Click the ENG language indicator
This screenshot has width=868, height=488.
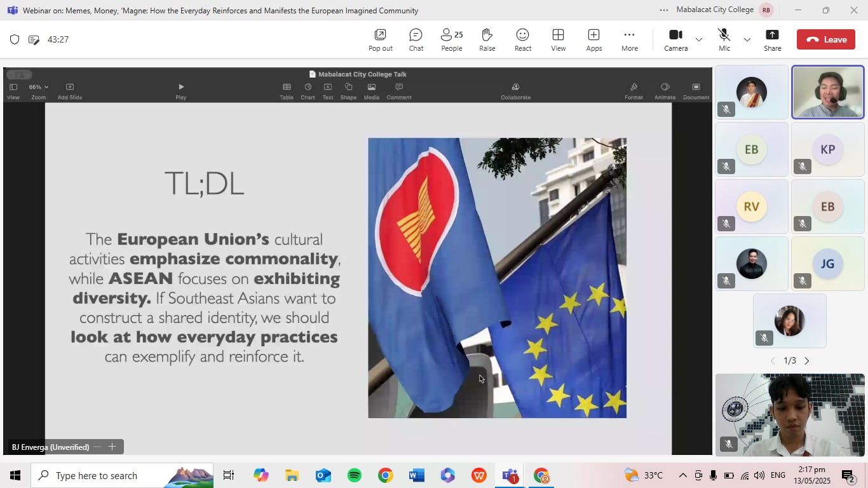coord(778,475)
